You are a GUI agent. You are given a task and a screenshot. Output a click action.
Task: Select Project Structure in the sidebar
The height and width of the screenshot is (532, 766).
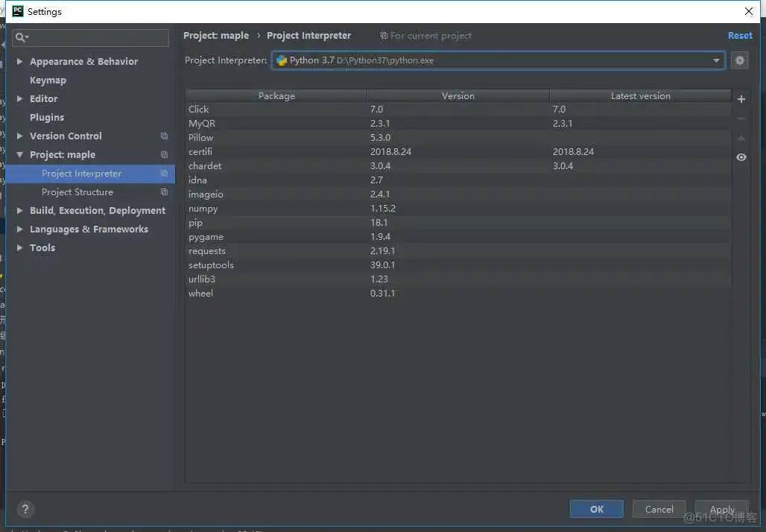77,191
